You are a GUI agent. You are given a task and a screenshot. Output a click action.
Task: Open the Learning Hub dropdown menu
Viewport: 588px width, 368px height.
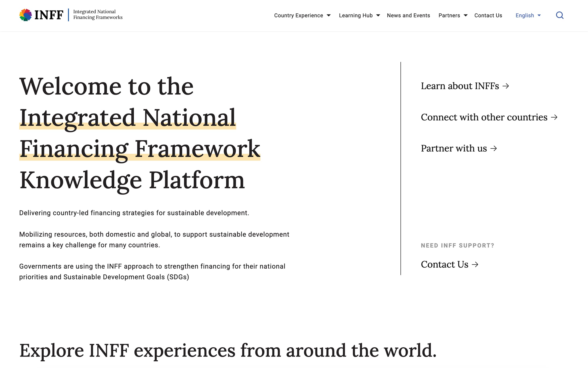(x=378, y=15)
